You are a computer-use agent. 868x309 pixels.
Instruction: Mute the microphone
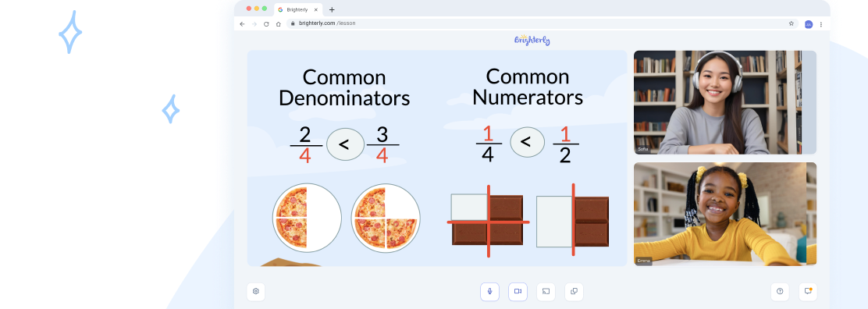coord(489,291)
